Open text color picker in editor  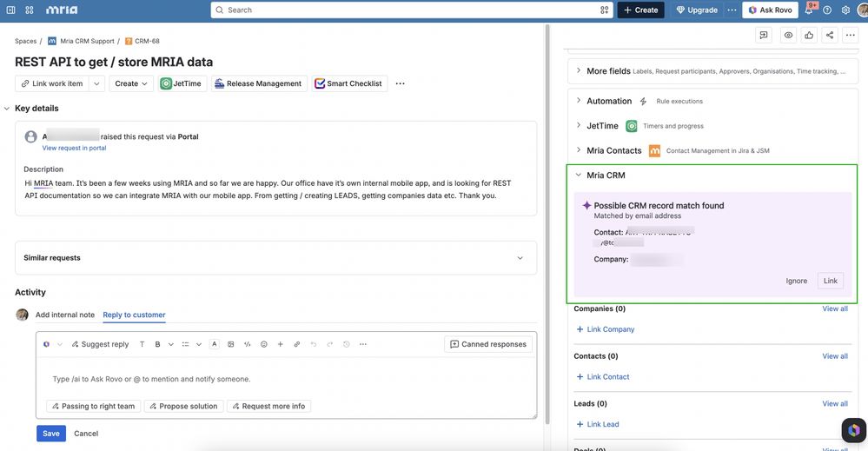tap(215, 344)
